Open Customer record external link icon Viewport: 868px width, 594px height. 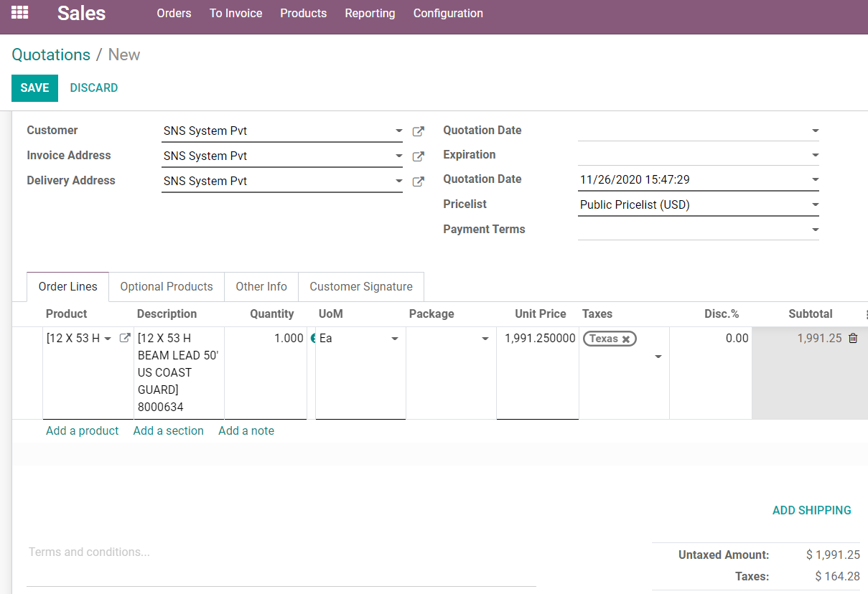pos(418,131)
